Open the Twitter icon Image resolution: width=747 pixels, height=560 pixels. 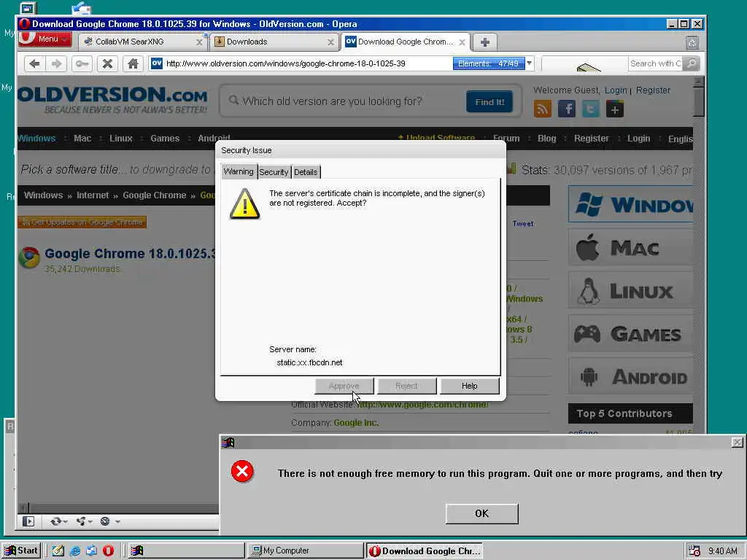point(591,109)
